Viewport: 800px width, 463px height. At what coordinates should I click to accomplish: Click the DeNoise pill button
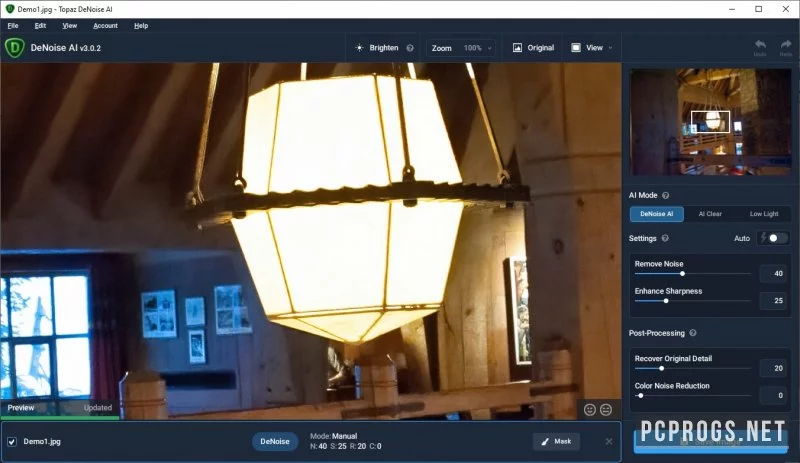tap(274, 441)
